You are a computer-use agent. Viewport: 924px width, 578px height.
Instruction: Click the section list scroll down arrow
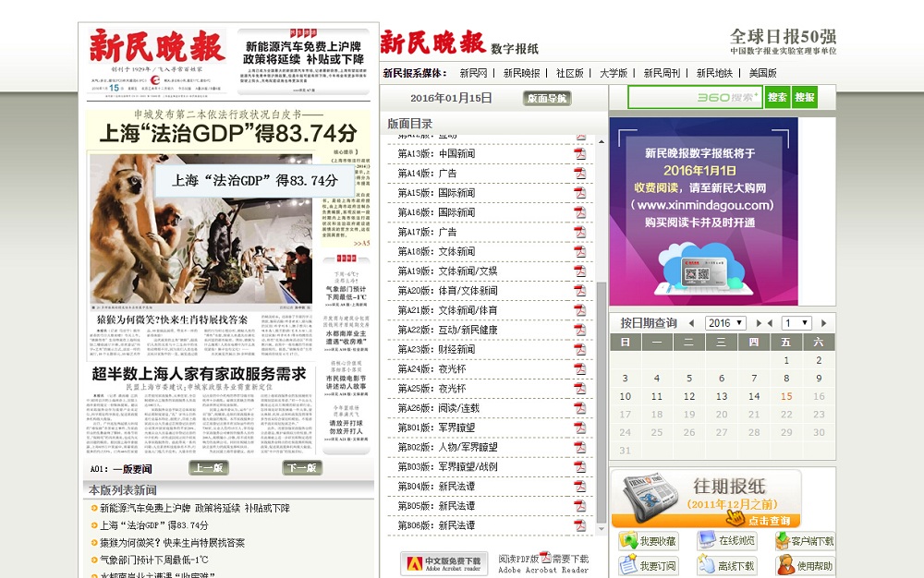[x=602, y=529]
